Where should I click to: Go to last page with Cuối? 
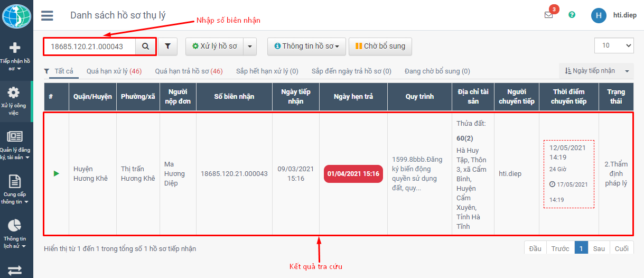[x=621, y=248]
